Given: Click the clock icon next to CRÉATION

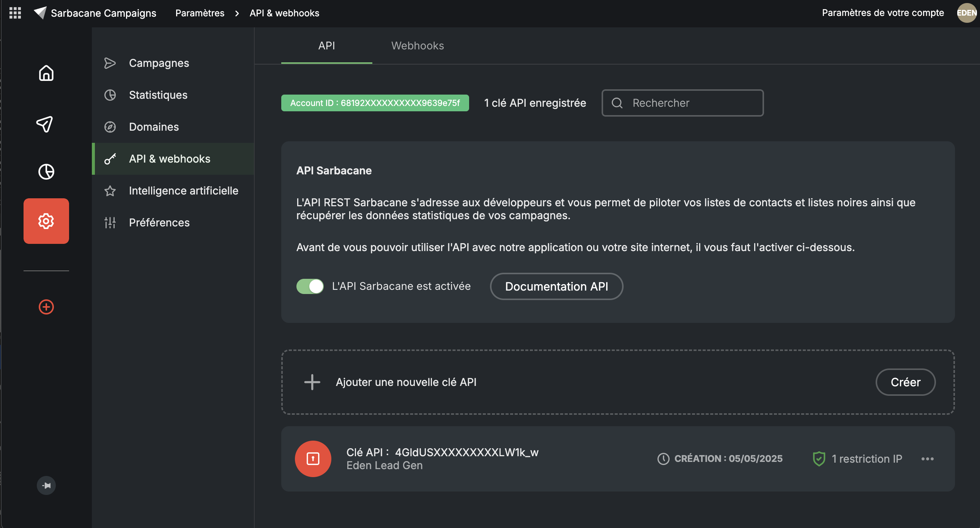Looking at the screenshot, I should (663, 459).
